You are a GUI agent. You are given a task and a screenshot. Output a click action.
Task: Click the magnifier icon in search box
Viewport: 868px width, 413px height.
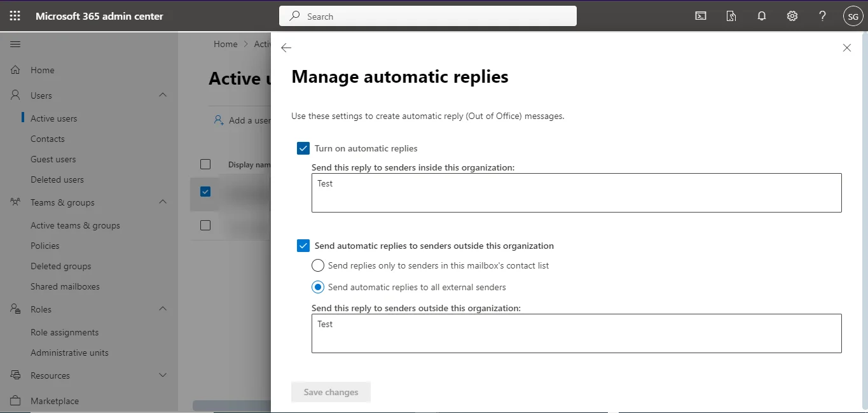point(294,17)
